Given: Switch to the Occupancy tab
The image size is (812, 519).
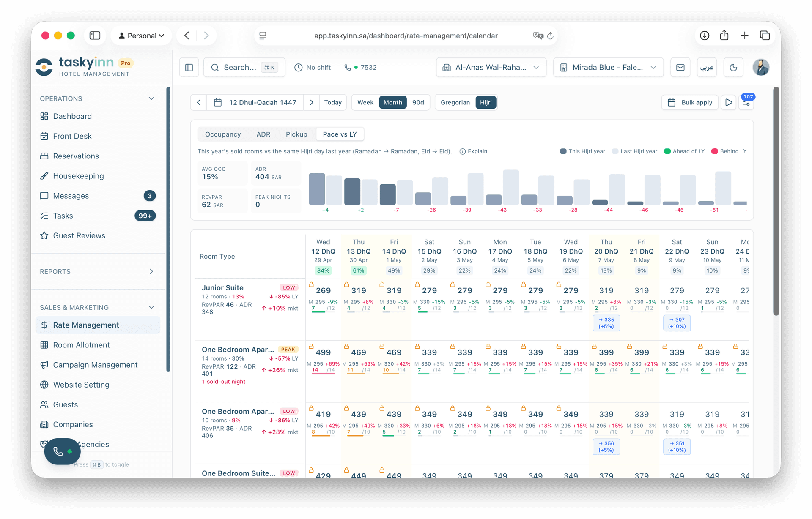Looking at the screenshot, I should click(x=223, y=134).
